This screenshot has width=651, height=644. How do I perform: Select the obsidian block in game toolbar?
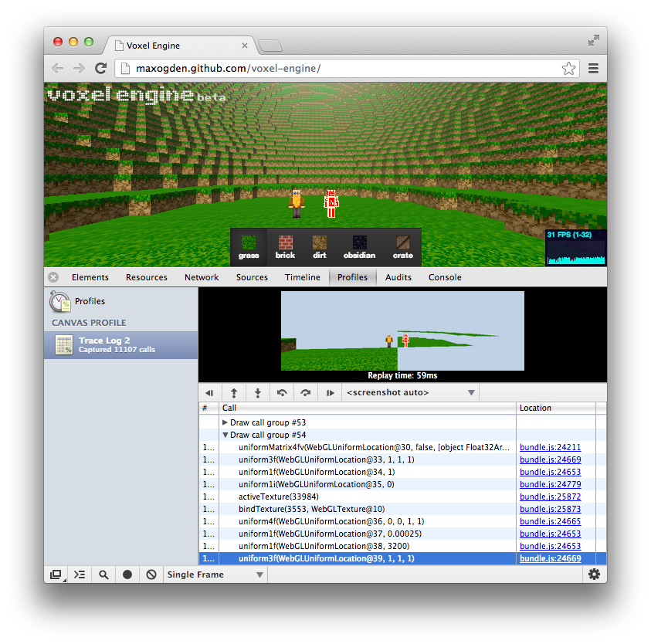click(x=359, y=247)
